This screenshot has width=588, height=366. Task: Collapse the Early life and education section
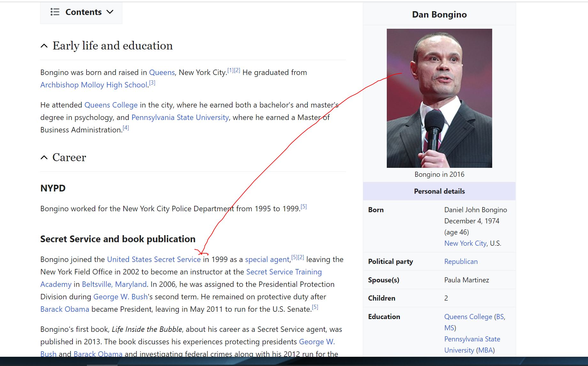point(44,46)
